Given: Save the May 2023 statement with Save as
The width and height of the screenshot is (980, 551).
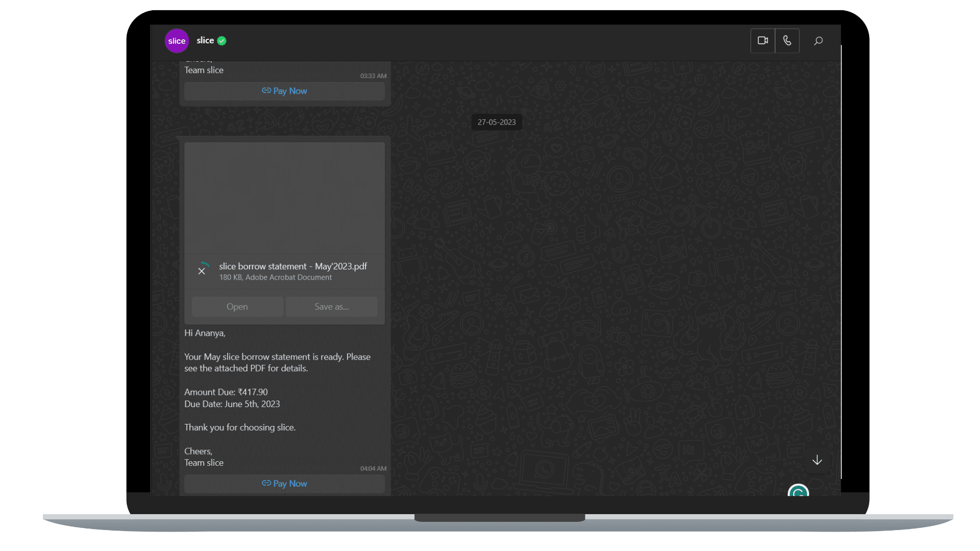Looking at the screenshot, I should pos(331,307).
